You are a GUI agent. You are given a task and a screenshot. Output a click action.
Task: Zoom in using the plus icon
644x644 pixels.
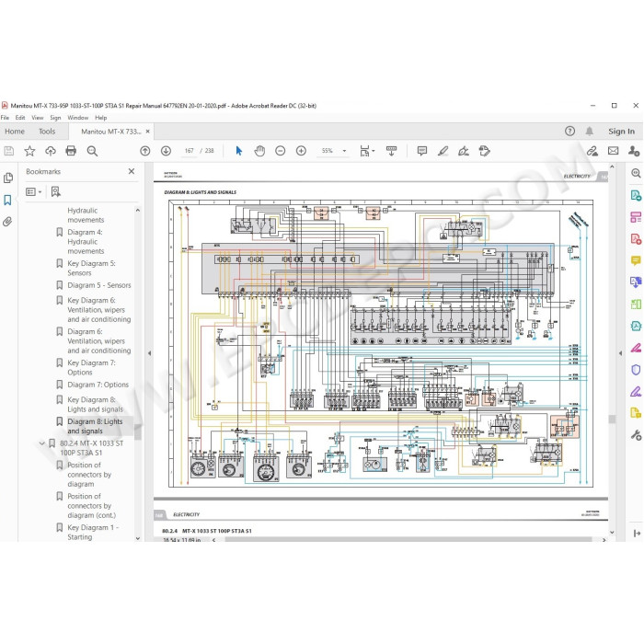pos(301,151)
